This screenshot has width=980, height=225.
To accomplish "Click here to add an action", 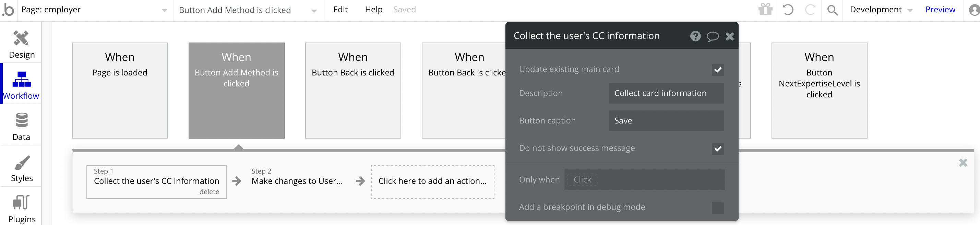I will [x=432, y=181].
